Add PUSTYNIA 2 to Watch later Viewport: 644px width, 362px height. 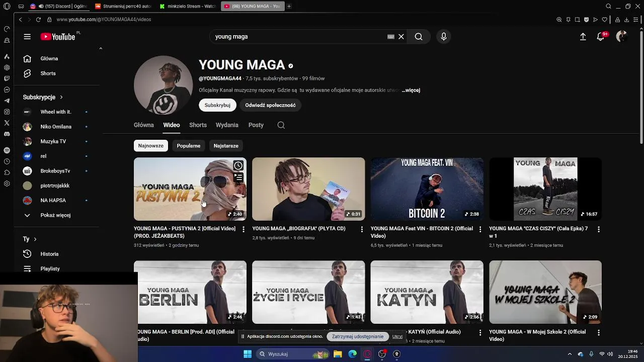pyautogui.click(x=238, y=165)
